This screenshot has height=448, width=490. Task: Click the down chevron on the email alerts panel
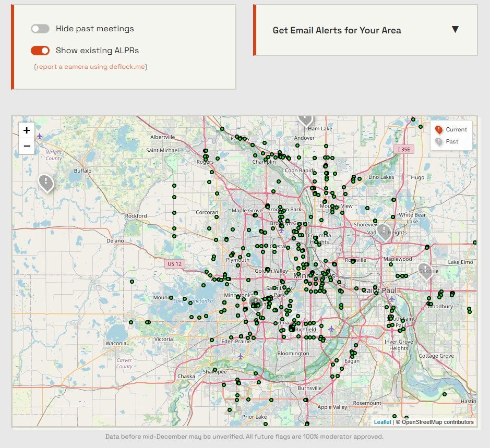pyautogui.click(x=456, y=30)
